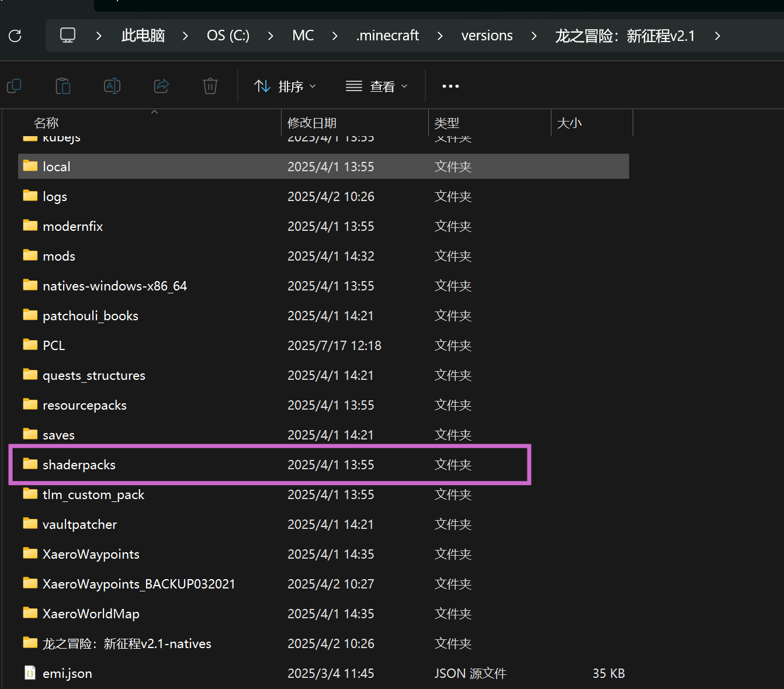Select the patchouli_books folder icon
Image resolution: width=784 pixels, height=689 pixels.
coord(30,315)
